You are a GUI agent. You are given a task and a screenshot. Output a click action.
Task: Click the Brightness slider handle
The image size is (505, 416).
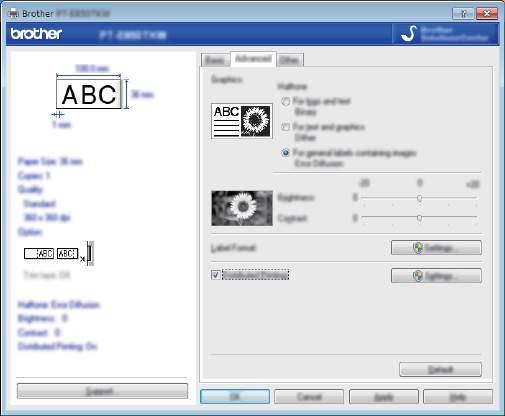[x=419, y=198]
